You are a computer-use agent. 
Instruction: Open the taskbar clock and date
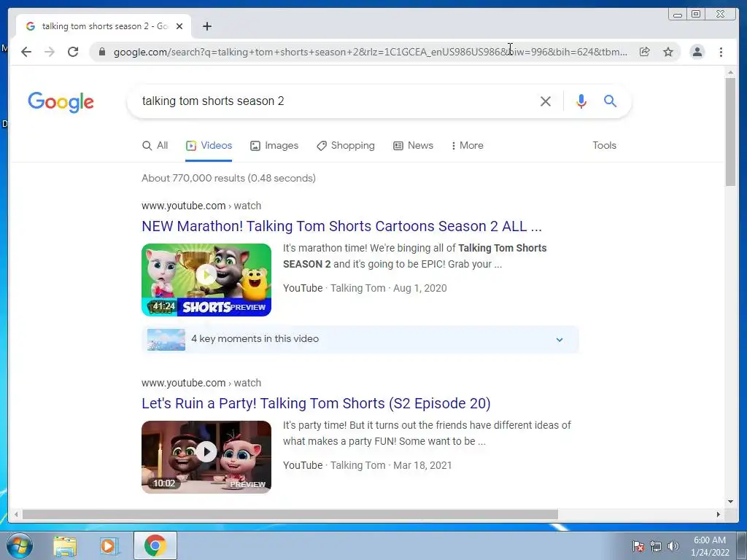click(710, 546)
